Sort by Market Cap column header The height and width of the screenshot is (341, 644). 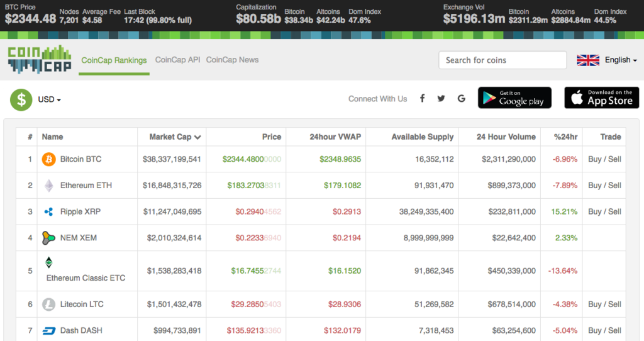pos(175,137)
